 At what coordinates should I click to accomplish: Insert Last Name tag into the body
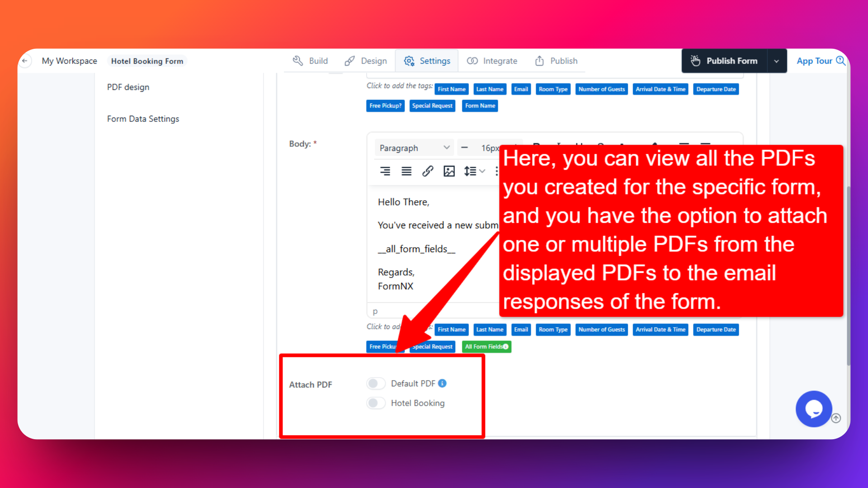click(x=490, y=329)
